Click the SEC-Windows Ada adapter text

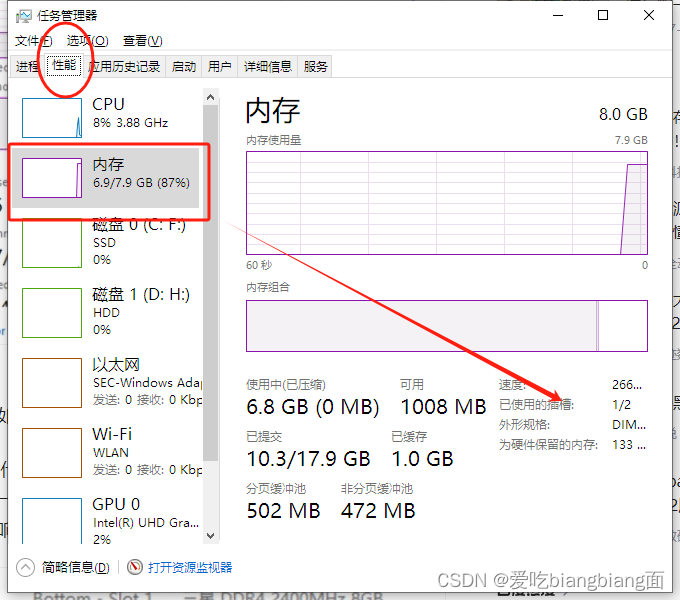[x=147, y=383]
